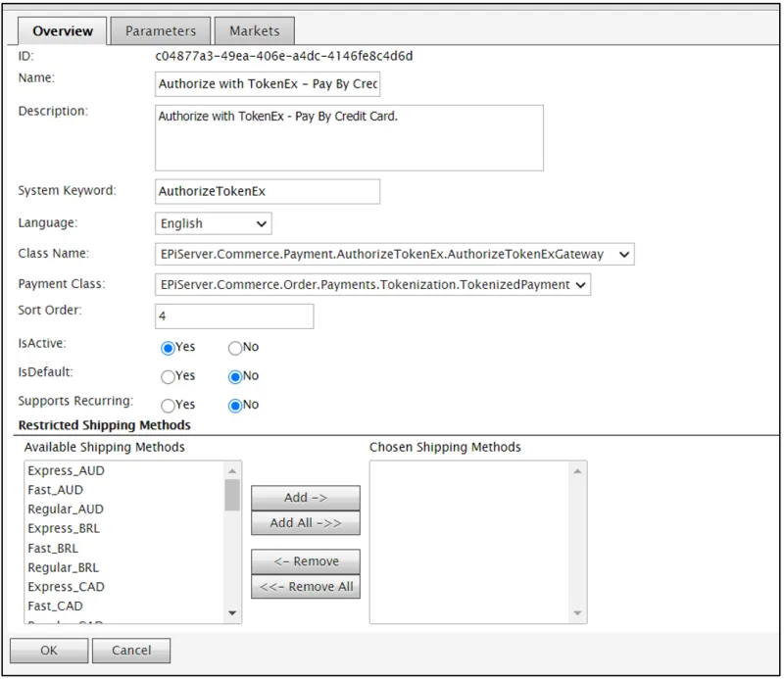Screen dimensions: 784x679
Task: Focus the System Keyword field
Action: click(x=268, y=191)
